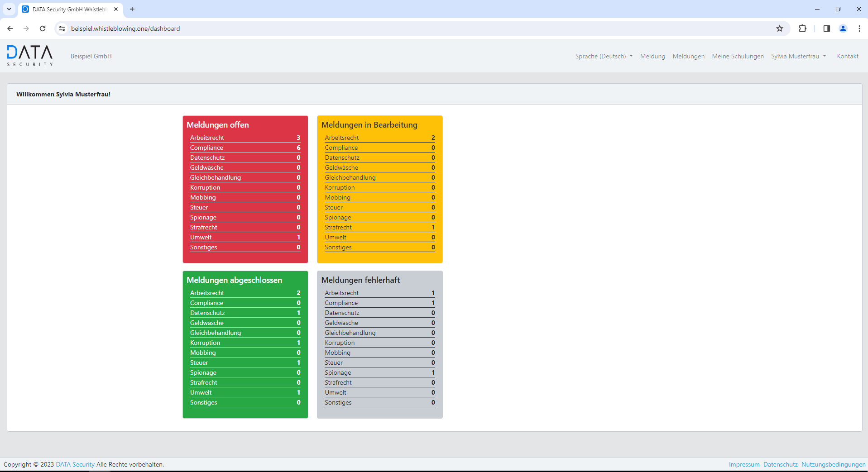Open the browser extensions puzzle icon
868x472 pixels.
(802, 29)
